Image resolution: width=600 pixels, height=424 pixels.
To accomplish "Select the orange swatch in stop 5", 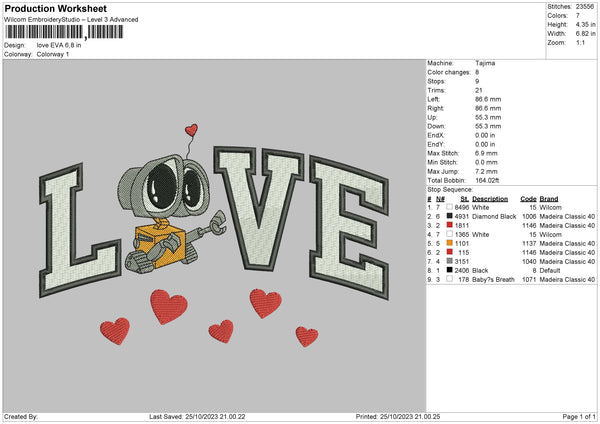I will click(x=450, y=243).
